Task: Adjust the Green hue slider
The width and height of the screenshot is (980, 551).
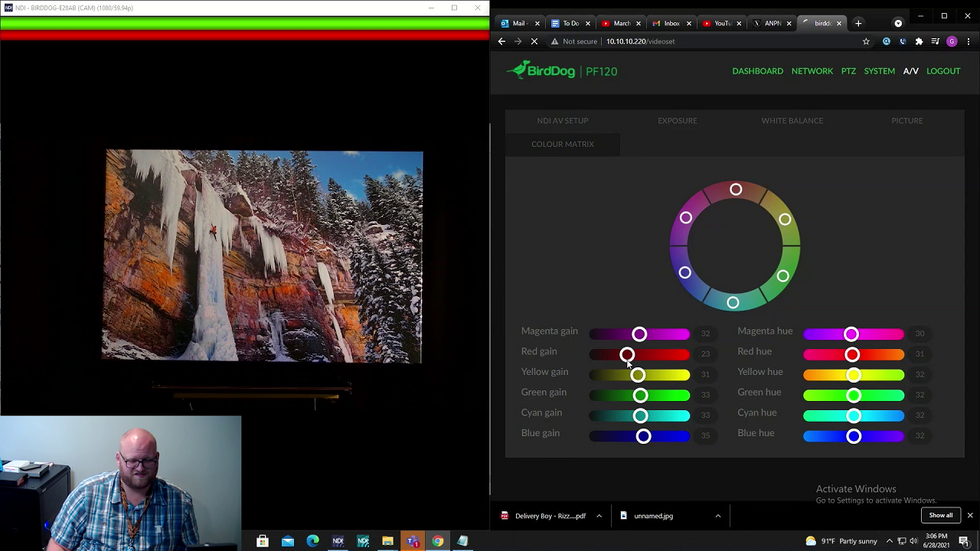Action: click(854, 395)
